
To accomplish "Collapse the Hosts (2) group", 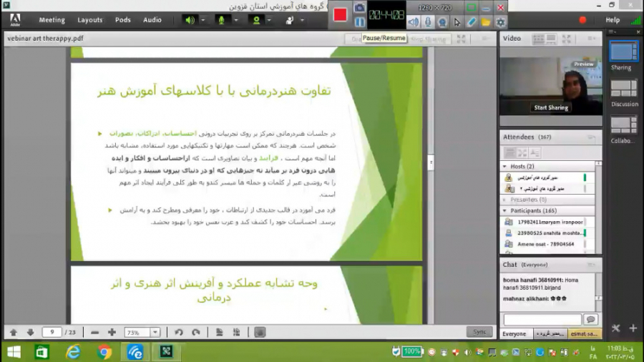I will click(x=504, y=166).
